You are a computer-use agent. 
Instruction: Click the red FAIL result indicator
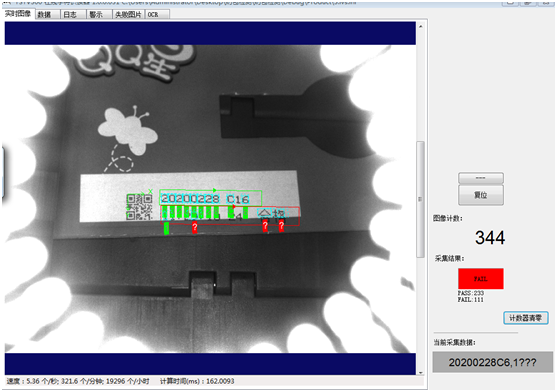pyautogui.click(x=481, y=279)
